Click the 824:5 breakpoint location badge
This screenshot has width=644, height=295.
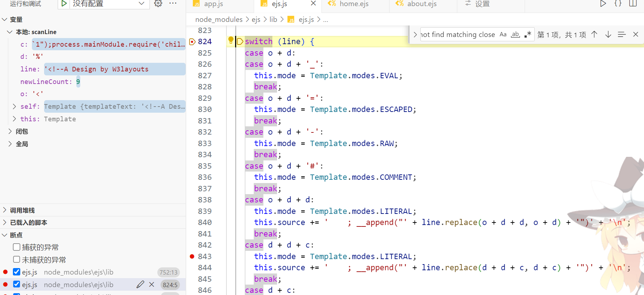pos(170,285)
